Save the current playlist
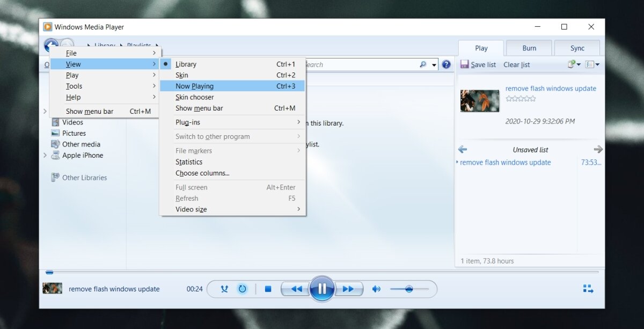 pyautogui.click(x=478, y=64)
